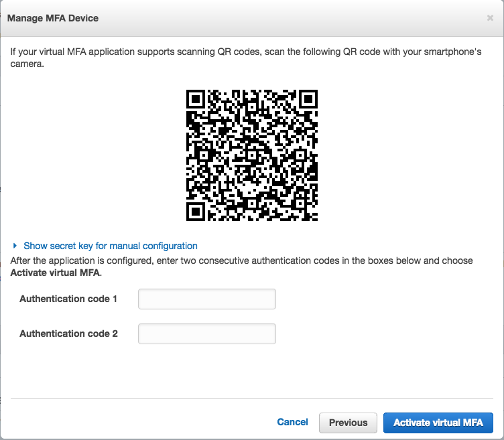This screenshot has width=504, height=440.
Task: Focus the Authentication code 1 field
Action: [x=207, y=299]
